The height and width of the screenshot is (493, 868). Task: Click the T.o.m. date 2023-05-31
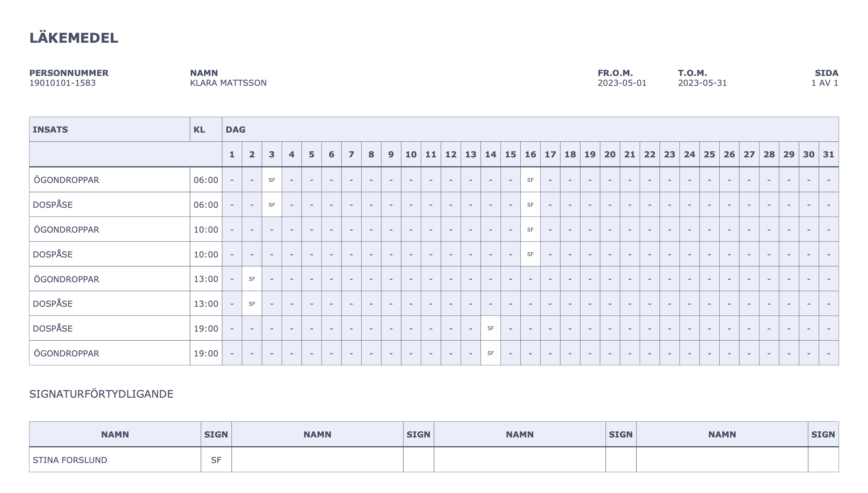pyautogui.click(x=702, y=83)
